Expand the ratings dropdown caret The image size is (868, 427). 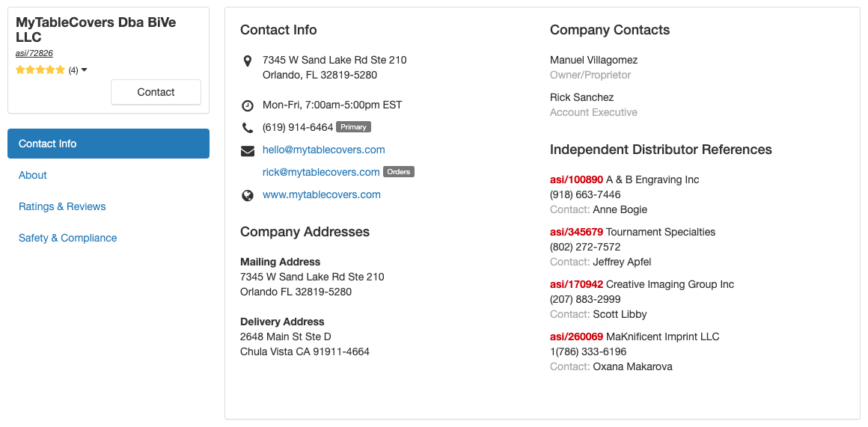(x=84, y=70)
